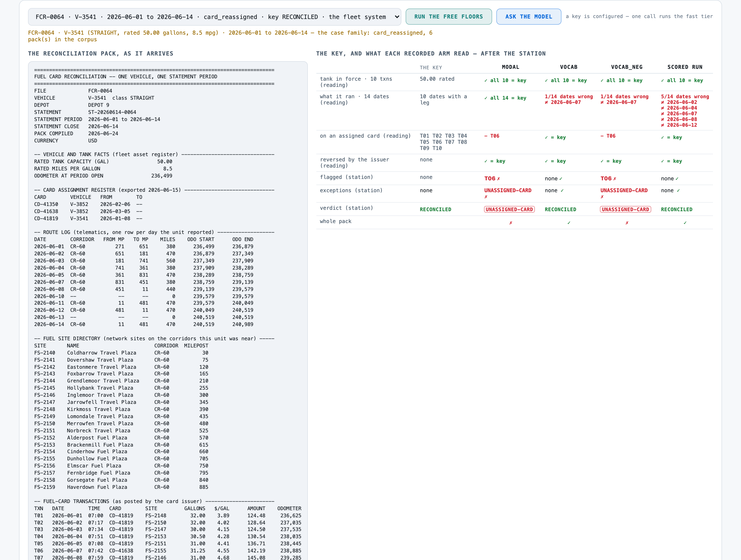Click transaction row T03 in the pack

pos(167,530)
